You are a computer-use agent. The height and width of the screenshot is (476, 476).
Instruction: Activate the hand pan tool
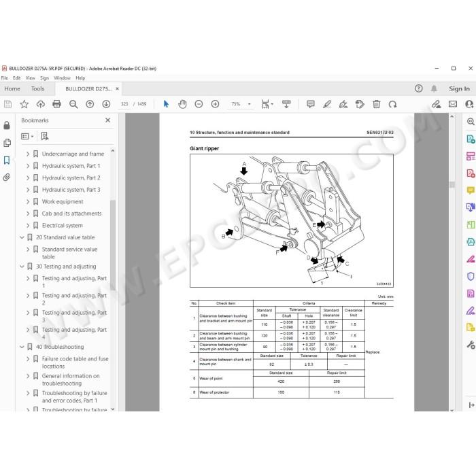click(182, 104)
